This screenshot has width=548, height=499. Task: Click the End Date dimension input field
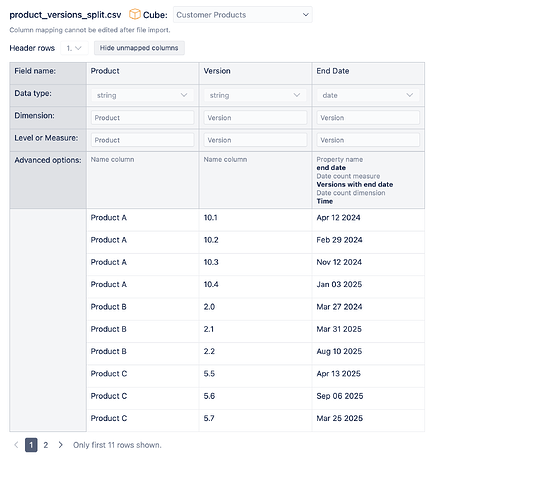point(368,118)
